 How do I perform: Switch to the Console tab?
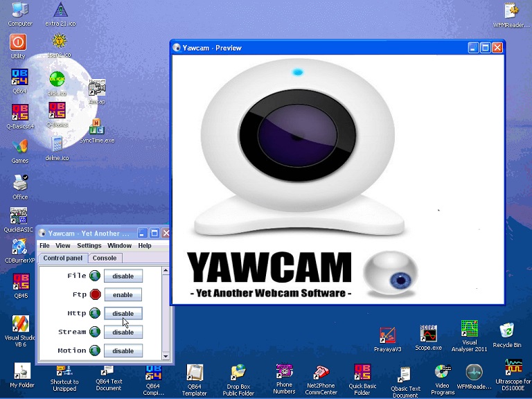(x=105, y=258)
